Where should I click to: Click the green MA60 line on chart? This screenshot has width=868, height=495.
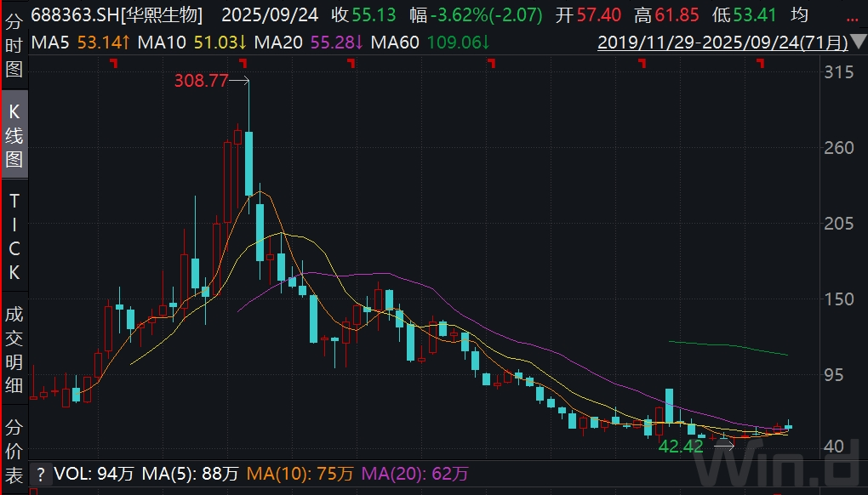tap(728, 347)
